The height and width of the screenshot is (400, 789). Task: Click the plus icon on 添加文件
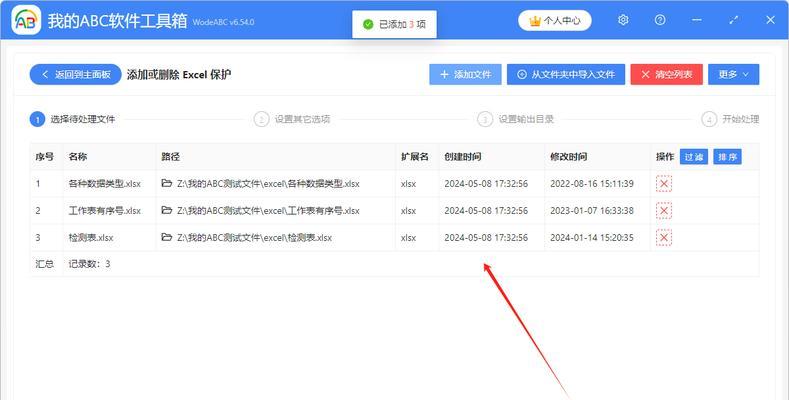coord(444,74)
